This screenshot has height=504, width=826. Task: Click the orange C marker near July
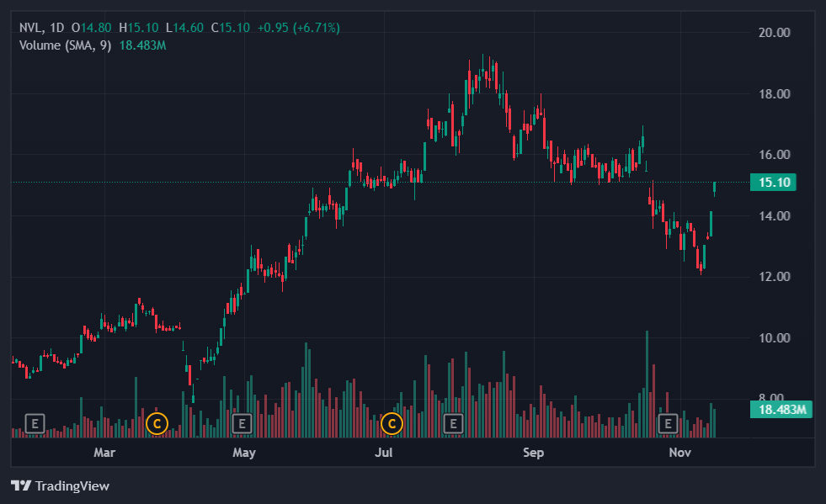tap(392, 422)
